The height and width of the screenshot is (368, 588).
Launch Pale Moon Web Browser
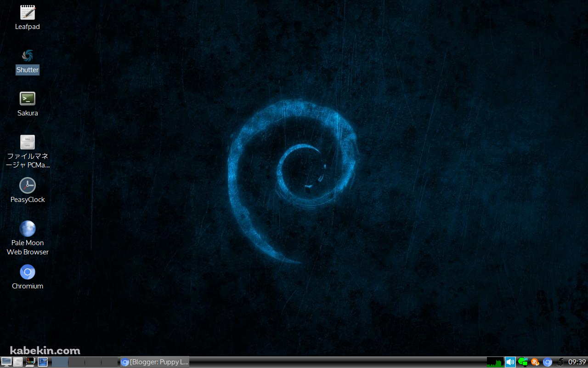[x=27, y=228]
